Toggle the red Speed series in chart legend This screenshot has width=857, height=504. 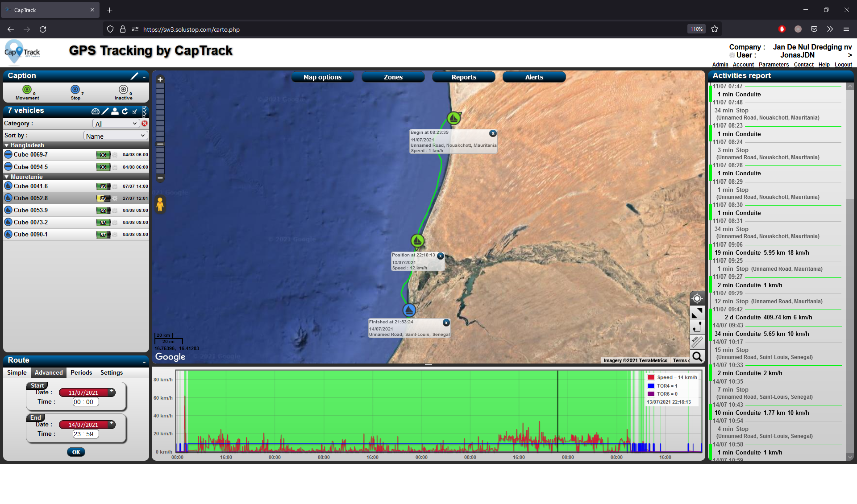pos(651,377)
